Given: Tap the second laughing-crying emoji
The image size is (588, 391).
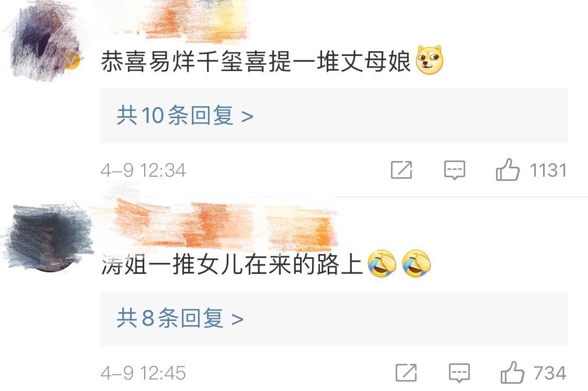Looking at the screenshot, I should (x=416, y=263).
